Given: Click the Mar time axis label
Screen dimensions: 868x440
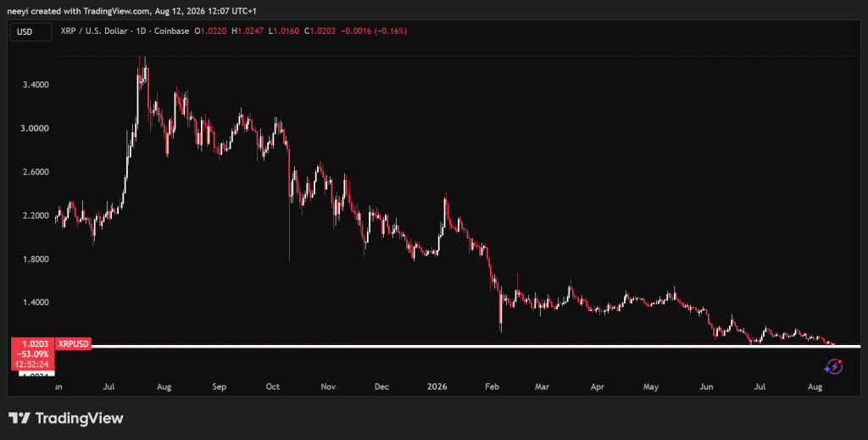Looking at the screenshot, I should click(542, 387).
